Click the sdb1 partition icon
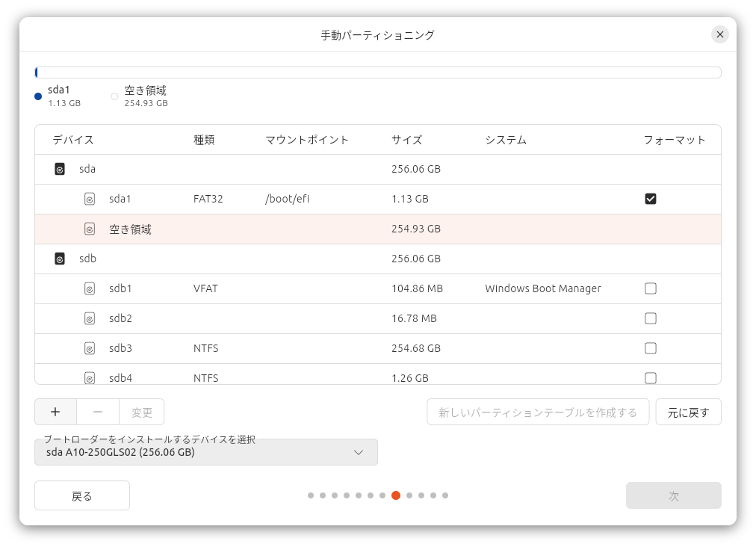The height and width of the screenshot is (547, 756). pyautogui.click(x=90, y=289)
